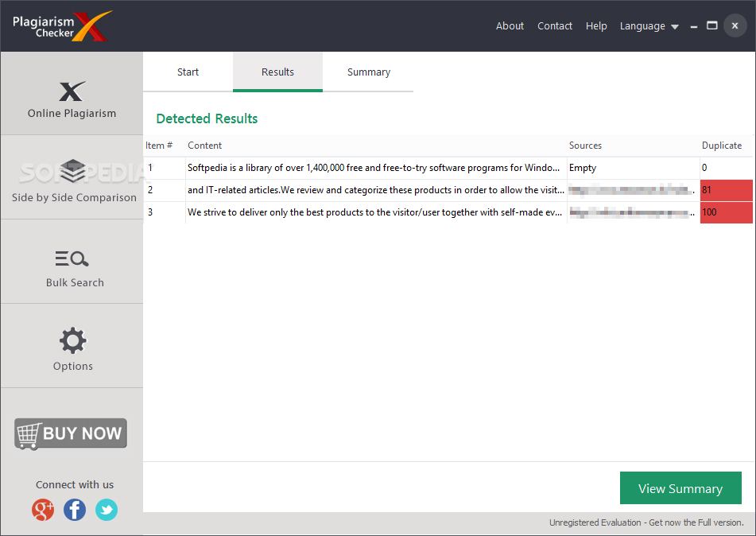Click the blurred source link in row 2
Screen dimensions: 756x536
pyautogui.click(x=632, y=190)
